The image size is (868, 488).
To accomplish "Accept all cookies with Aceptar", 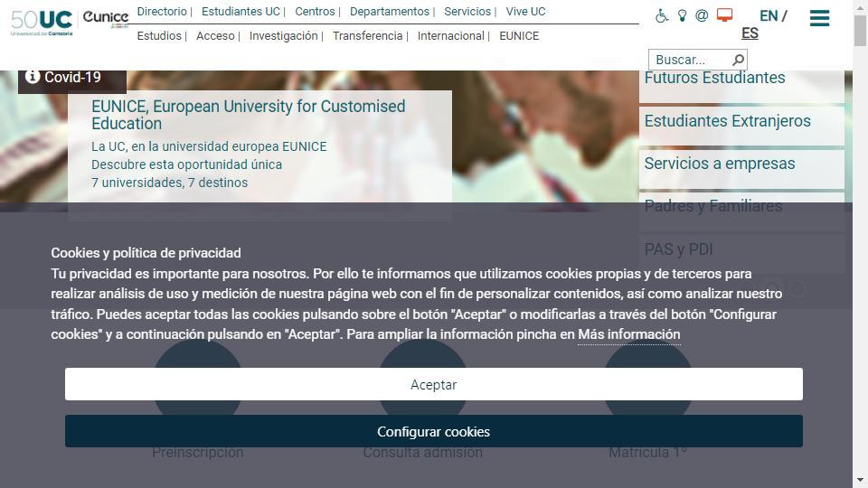I will [433, 384].
